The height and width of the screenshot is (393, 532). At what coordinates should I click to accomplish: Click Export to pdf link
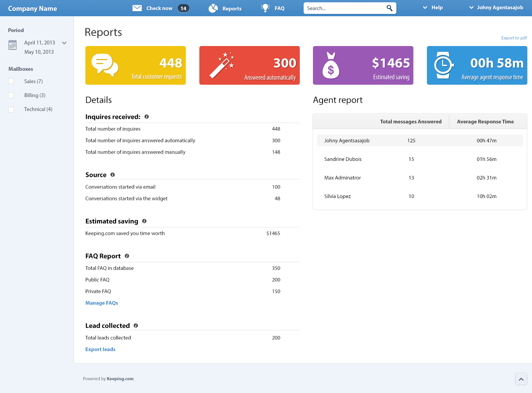tap(514, 38)
